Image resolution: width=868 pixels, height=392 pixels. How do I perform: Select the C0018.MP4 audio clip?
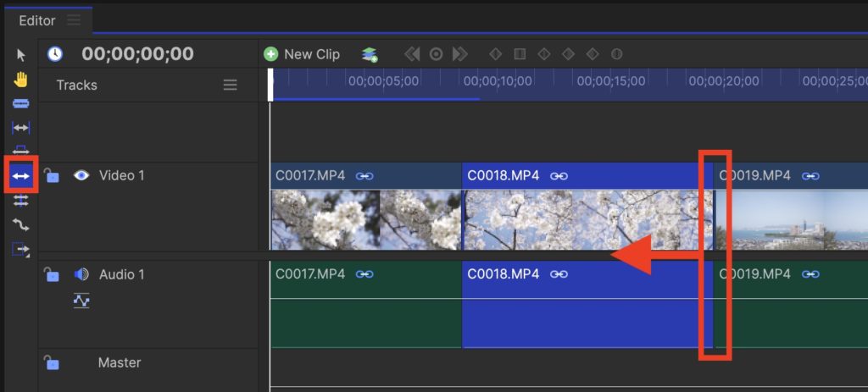click(587, 305)
